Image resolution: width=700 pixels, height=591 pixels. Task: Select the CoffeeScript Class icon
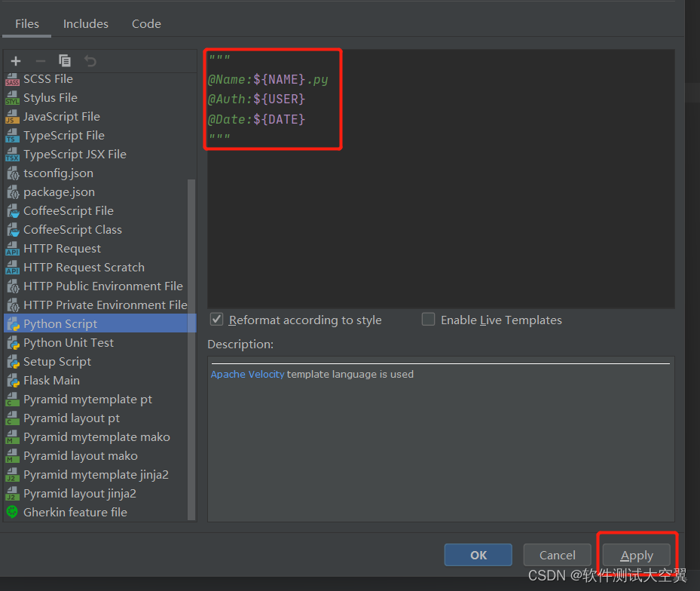pyautogui.click(x=14, y=230)
